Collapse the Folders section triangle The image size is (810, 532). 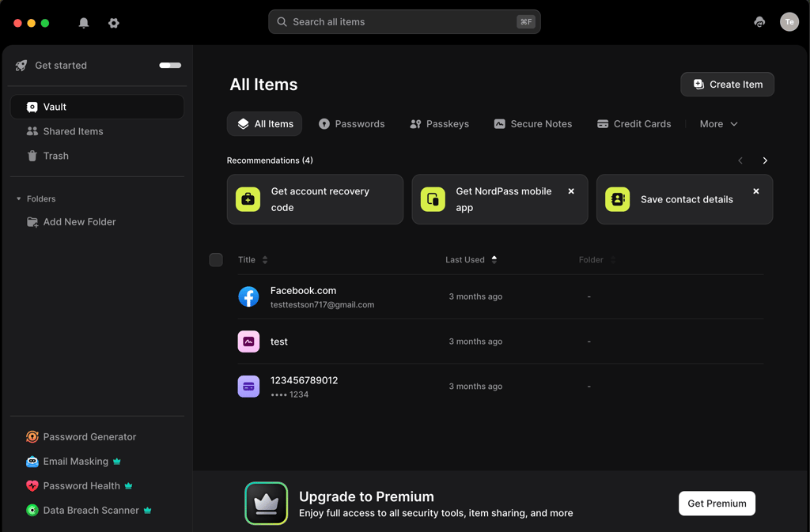pos(19,198)
